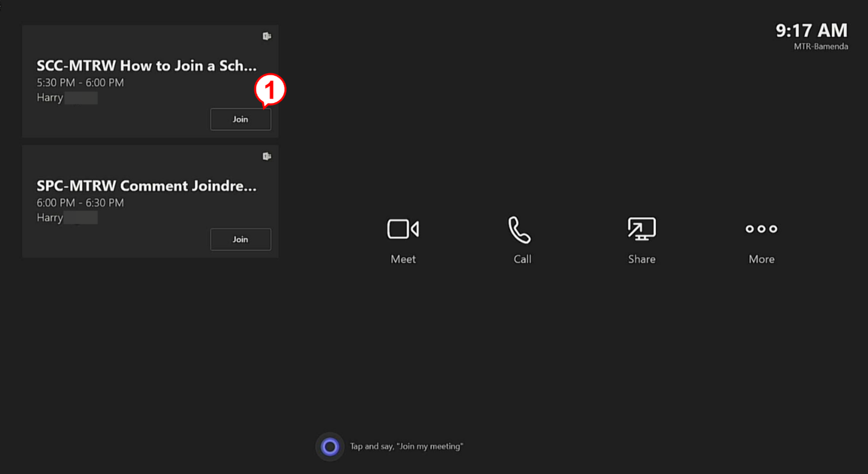Click the "Call" text label
868x474 pixels.
click(x=522, y=259)
